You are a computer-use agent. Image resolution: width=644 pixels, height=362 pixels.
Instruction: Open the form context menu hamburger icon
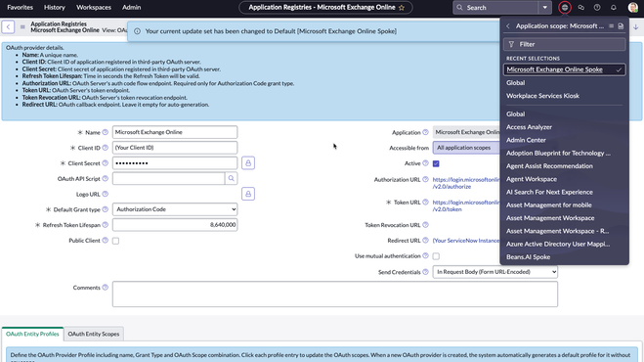(22, 27)
